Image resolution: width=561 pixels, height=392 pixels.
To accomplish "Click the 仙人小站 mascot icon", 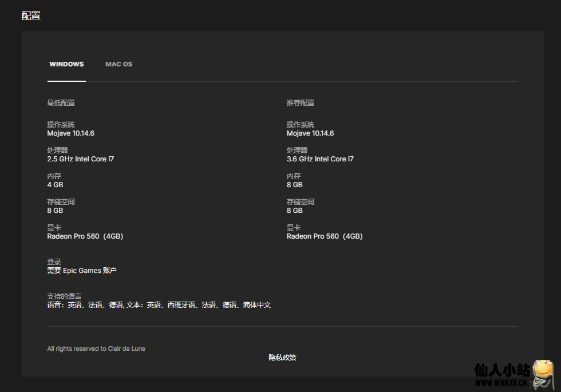I will click(x=544, y=374).
